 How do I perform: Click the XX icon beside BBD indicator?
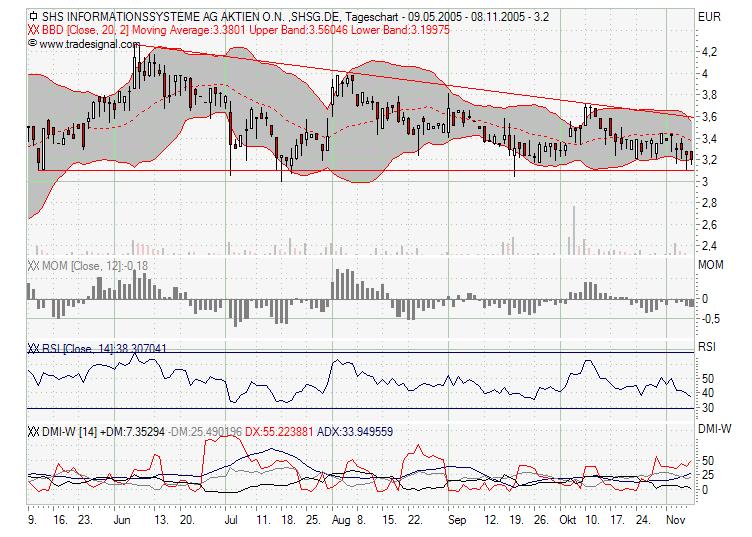[35, 30]
